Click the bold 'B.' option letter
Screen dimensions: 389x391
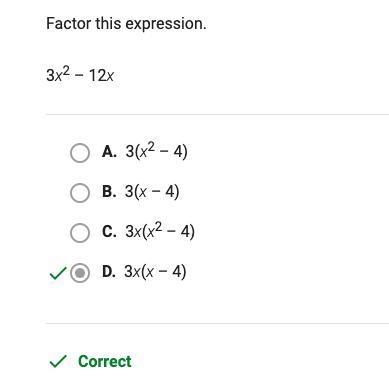pyautogui.click(x=109, y=192)
